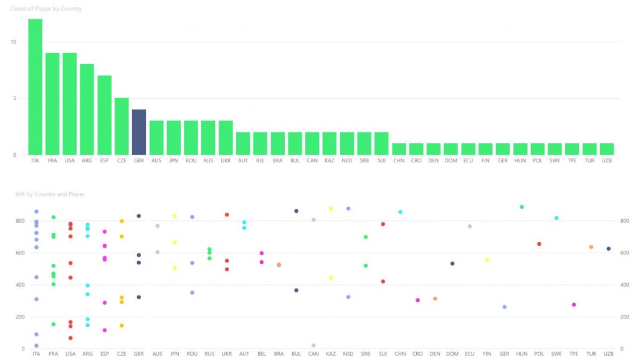
Task: Select the ESP bar in the bar chart
Action: pyautogui.click(x=105, y=115)
